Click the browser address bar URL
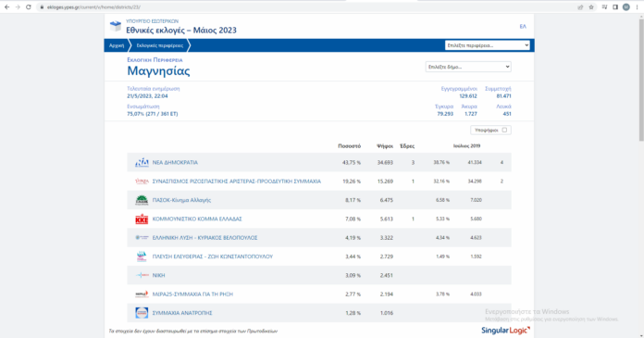The height and width of the screenshot is (338, 644). pos(93,7)
